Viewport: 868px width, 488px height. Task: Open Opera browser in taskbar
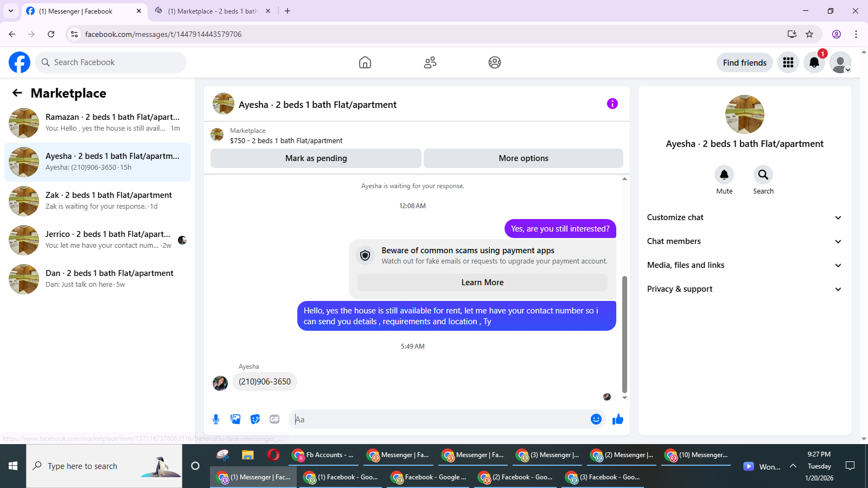pyautogui.click(x=273, y=455)
